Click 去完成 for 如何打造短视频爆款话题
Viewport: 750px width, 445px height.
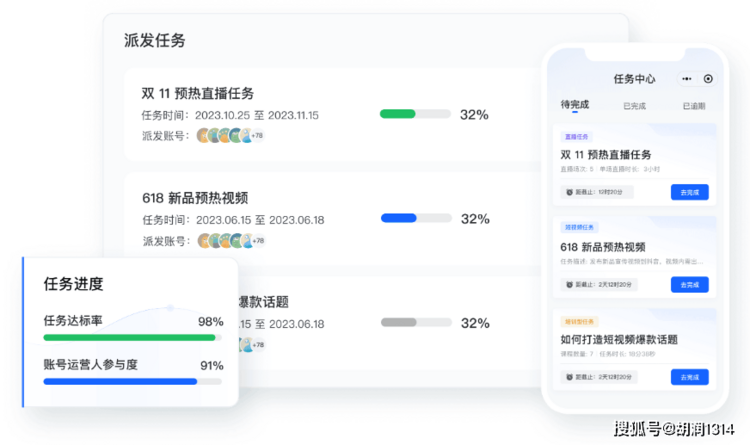click(689, 377)
